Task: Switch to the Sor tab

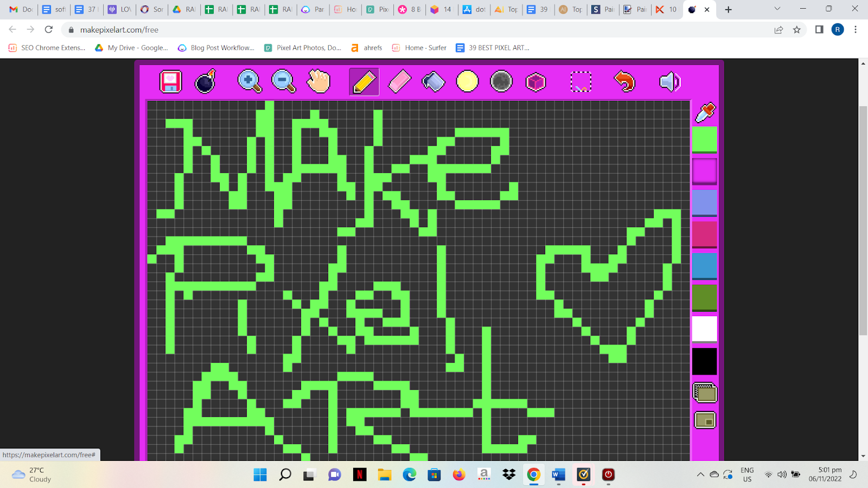Action: click(x=152, y=9)
